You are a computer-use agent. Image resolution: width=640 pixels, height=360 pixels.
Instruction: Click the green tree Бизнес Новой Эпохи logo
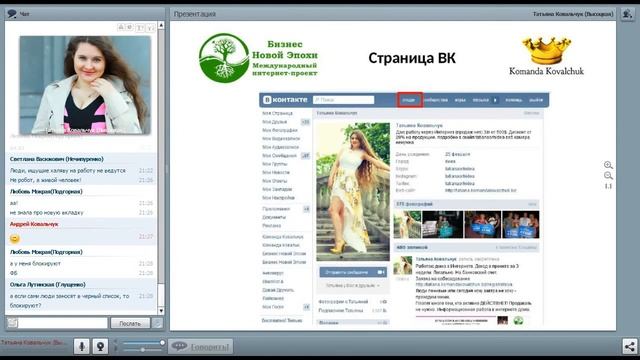coord(258,58)
